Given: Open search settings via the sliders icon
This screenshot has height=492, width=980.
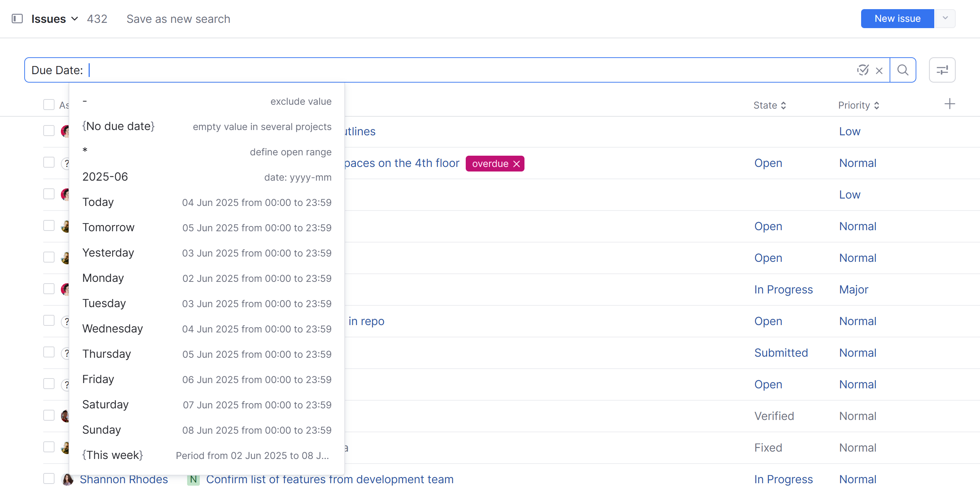Looking at the screenshot, I should (942, 70).
